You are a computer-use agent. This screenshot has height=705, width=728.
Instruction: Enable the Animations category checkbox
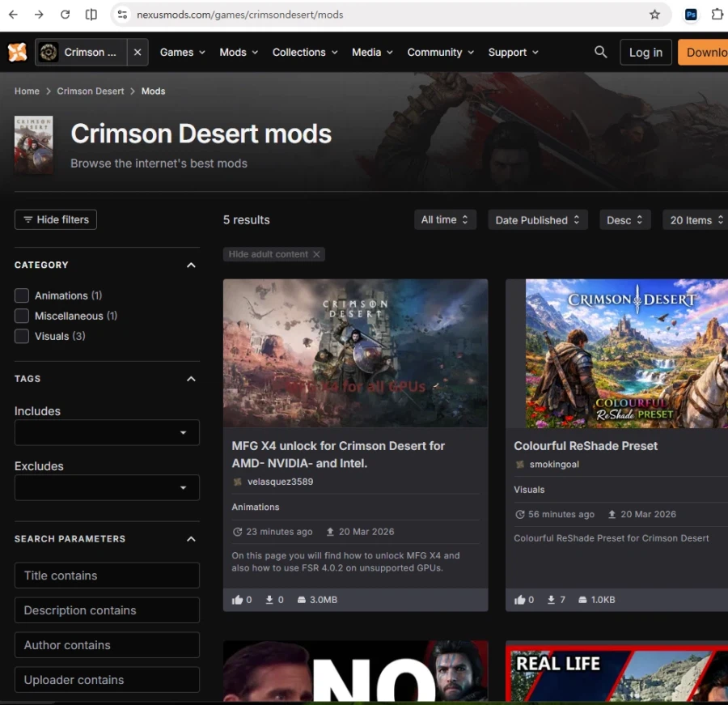[x=22, y=295]
